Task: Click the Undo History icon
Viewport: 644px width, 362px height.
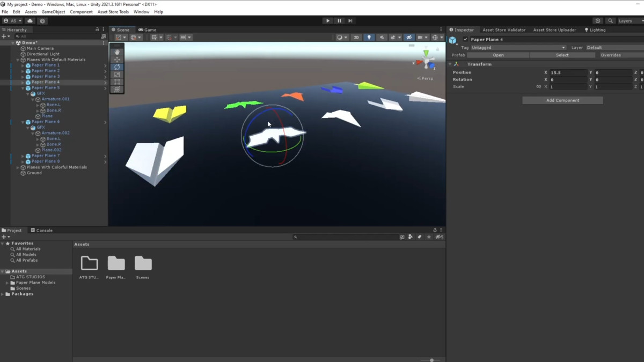Action: tap(598, 21)
